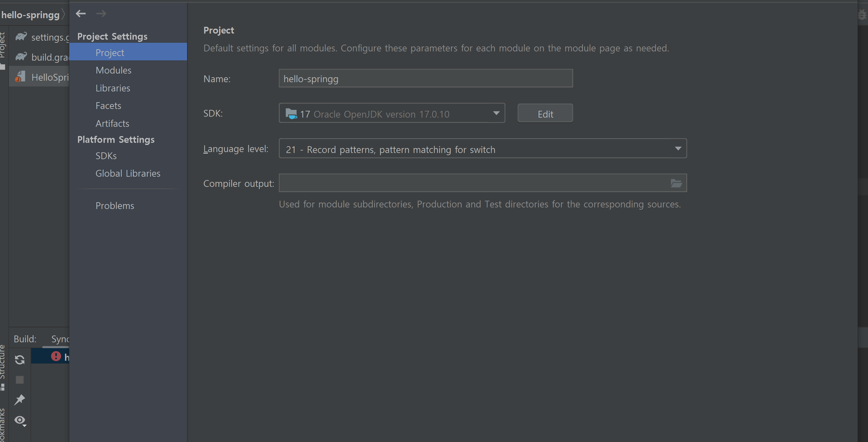Click the Project heading in the right pane

point(219,30)
